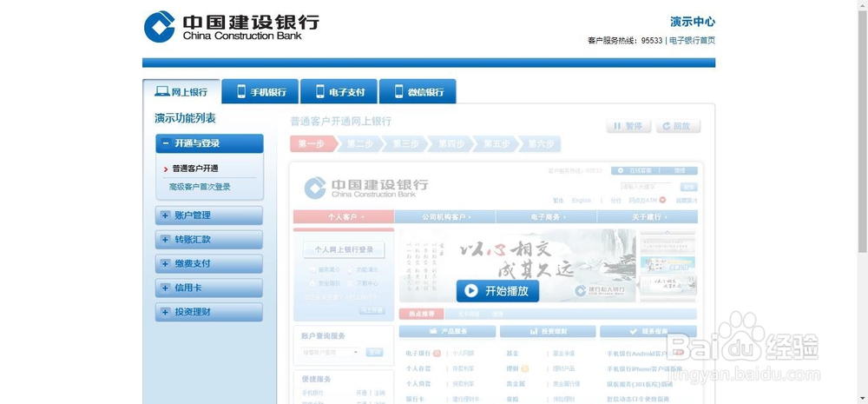
Task: Click the English link in the preview
Action: (x=582, y=201)
